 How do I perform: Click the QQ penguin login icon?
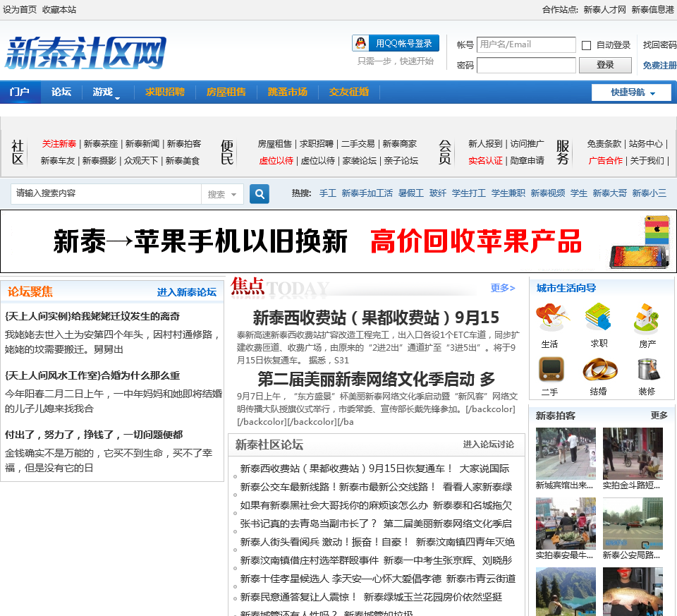click(x=361, y=43)
